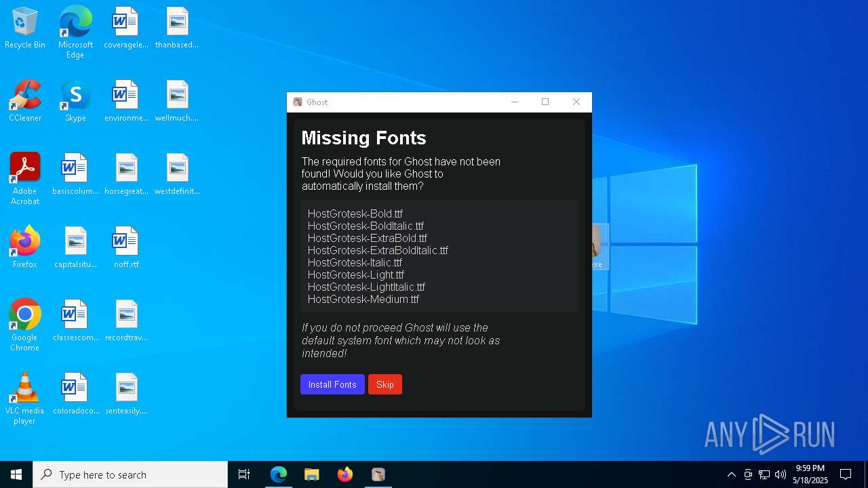
Task: Click the Ghost window title bar icon
Action: point(297,102)
